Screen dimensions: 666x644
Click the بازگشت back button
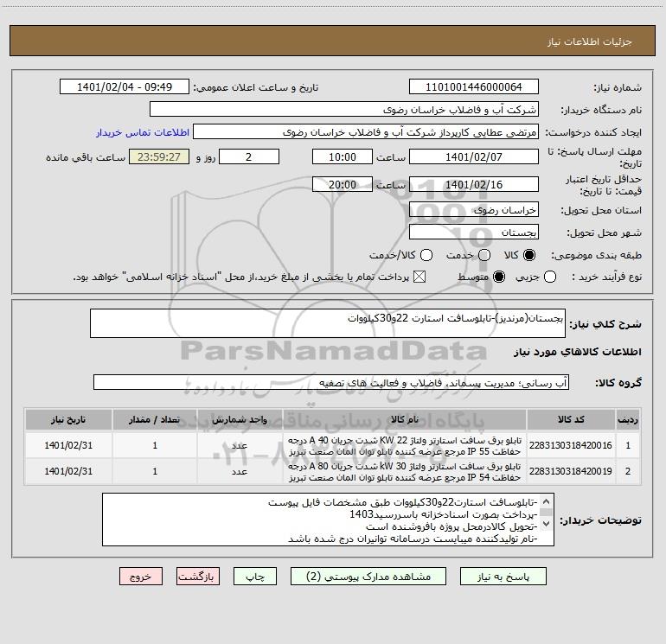(198, 576)
